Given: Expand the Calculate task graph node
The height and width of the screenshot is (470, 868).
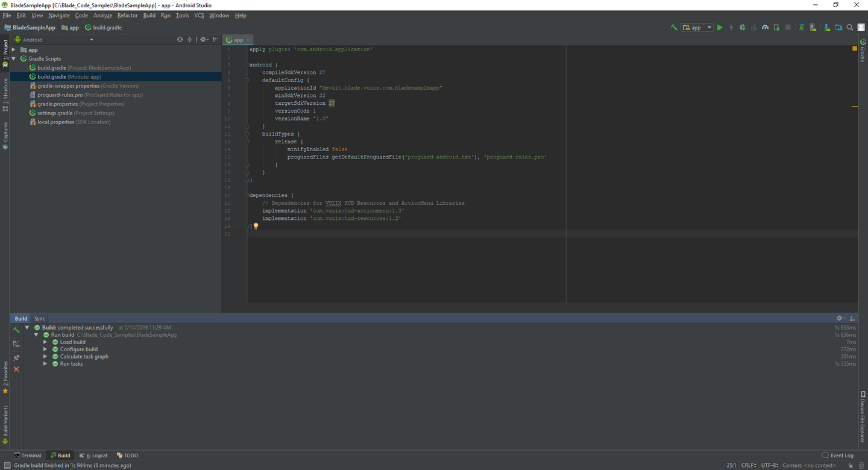Looking at the screenshot, I should (45, 357).
